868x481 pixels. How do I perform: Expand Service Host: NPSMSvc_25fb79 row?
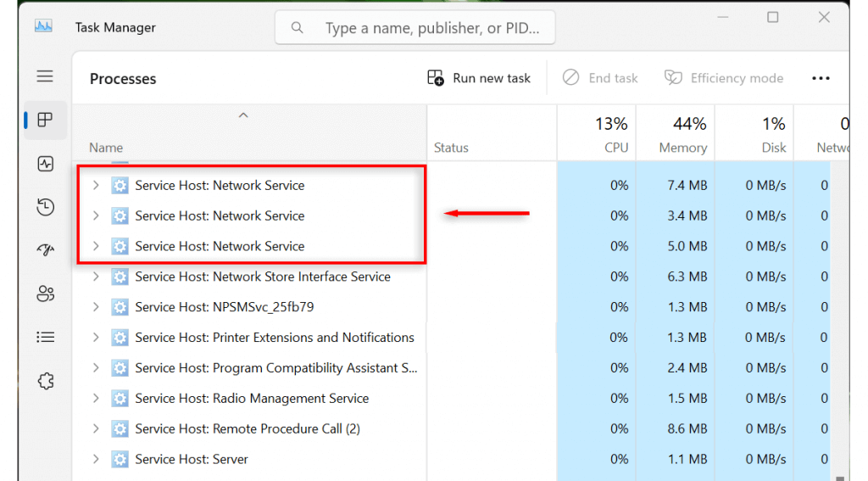(96, 307)
